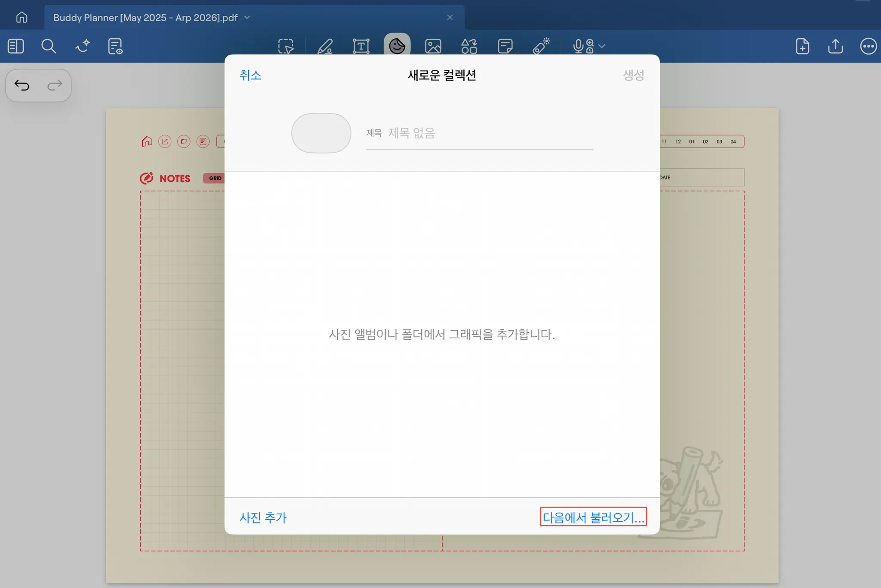Select the pen drawing tool
Viewport: 881px width, 588px height.
(x=325, y=46)
